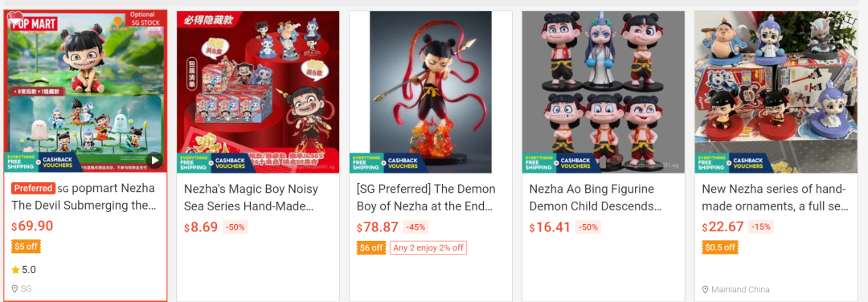Viewport: 868px width, 302px height.
Task: Click the Mainland China location pin icon
Action: pyautogui.click(x=706, y=289)
